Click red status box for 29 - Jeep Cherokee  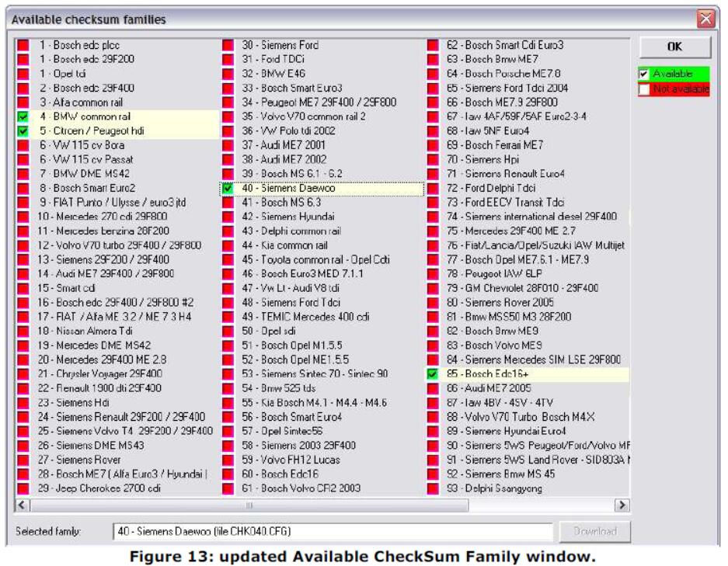coord(23,488)
